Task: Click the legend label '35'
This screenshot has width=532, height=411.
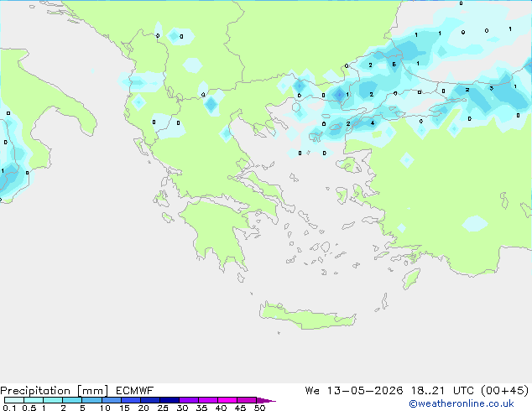Action: [201, 408]
